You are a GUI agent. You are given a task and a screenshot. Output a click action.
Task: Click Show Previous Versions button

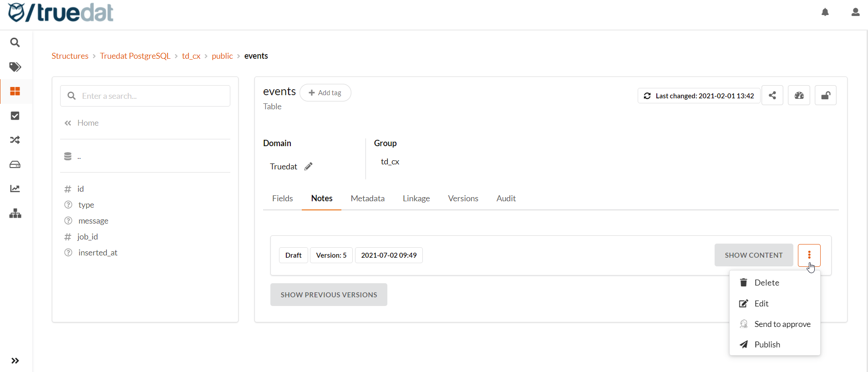(329, 295)
